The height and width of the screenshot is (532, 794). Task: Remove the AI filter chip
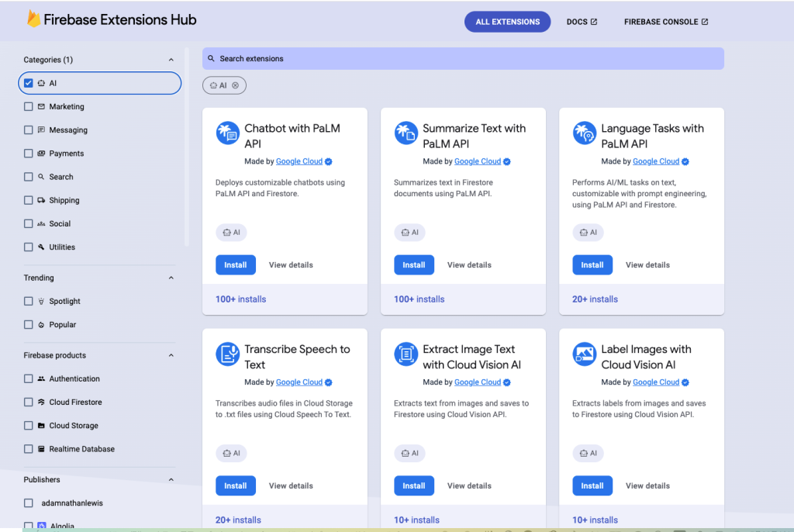click(235, 85)
